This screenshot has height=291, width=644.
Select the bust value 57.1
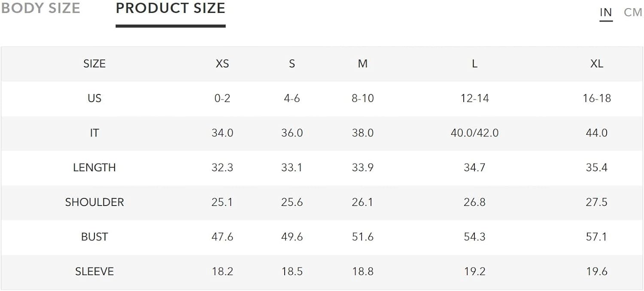(x=597, y=237)
